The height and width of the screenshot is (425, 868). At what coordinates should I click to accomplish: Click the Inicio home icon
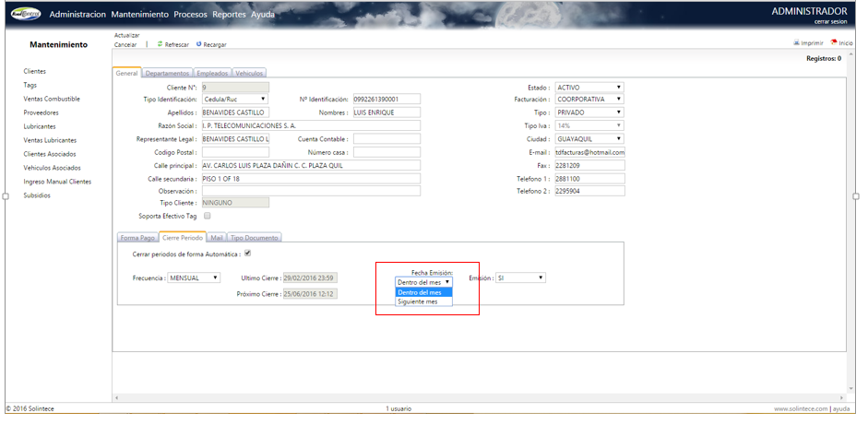coord(833,42)
